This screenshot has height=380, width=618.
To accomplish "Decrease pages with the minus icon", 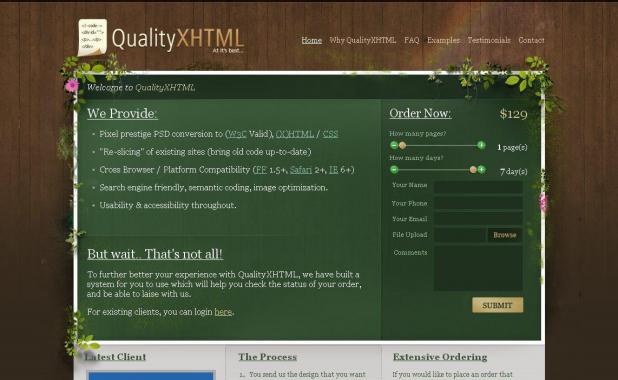I will (x=394, y=145).
